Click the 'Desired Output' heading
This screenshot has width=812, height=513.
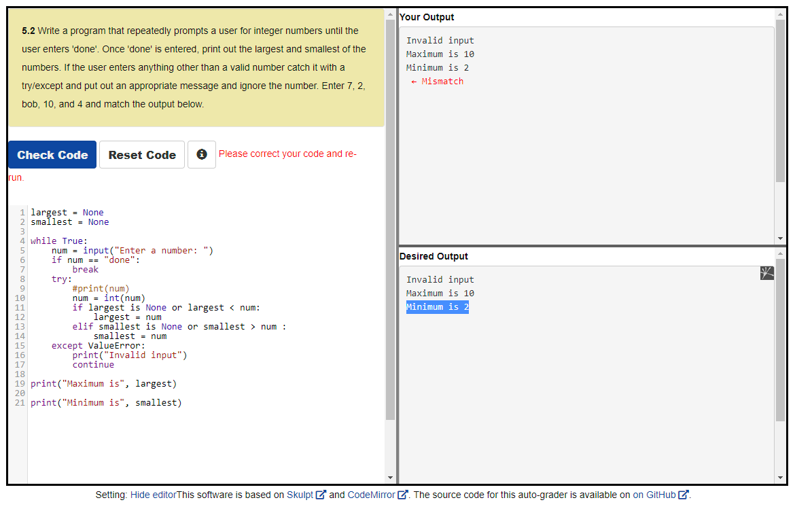434,256
